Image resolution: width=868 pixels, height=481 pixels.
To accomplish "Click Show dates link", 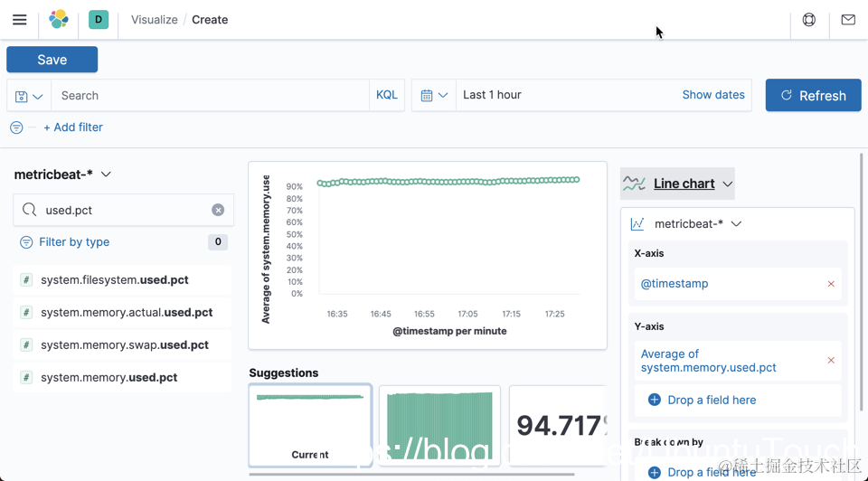I will [713, 95].
